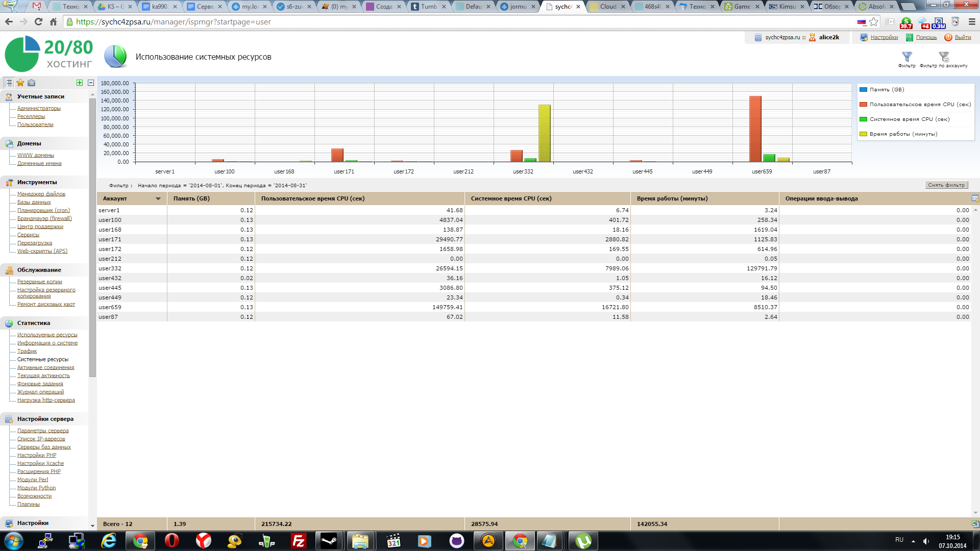Select the menu list view icon in sidebar

9,83
